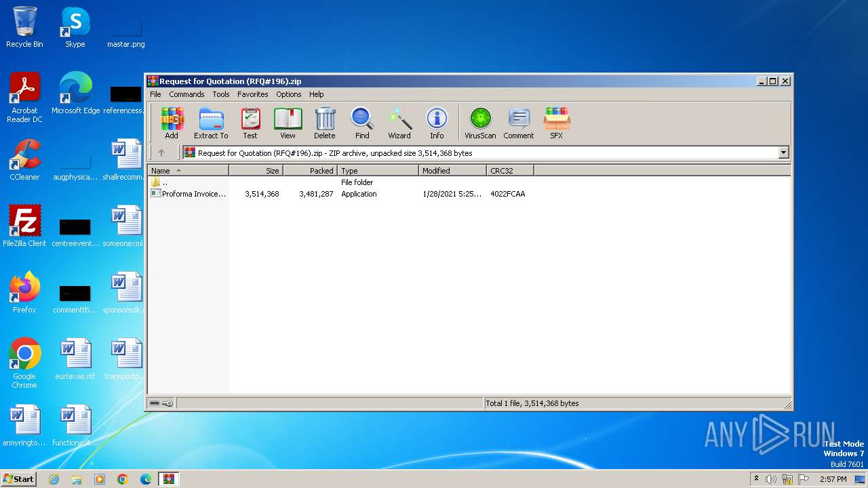Open the Help menu
The height and width of the screenshot is (488, 868).
pos(317,94)
